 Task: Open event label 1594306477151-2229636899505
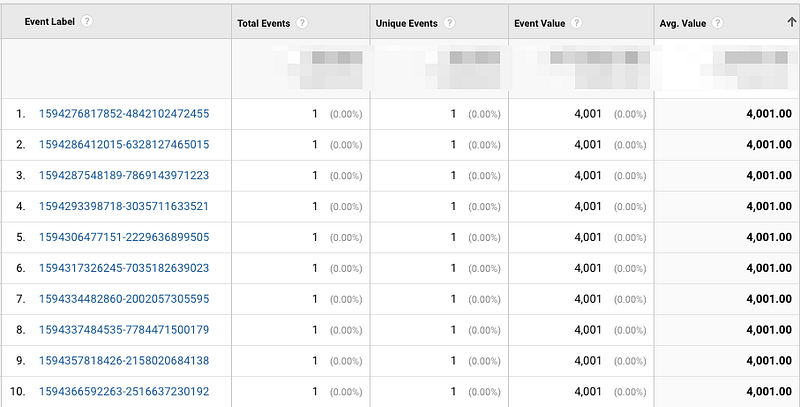(x=124, y=238)
